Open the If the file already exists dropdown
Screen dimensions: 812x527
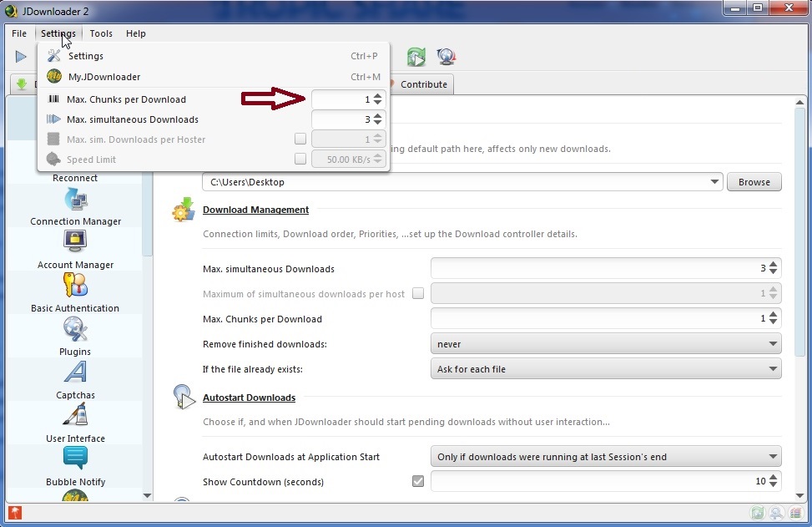[606, 369]
